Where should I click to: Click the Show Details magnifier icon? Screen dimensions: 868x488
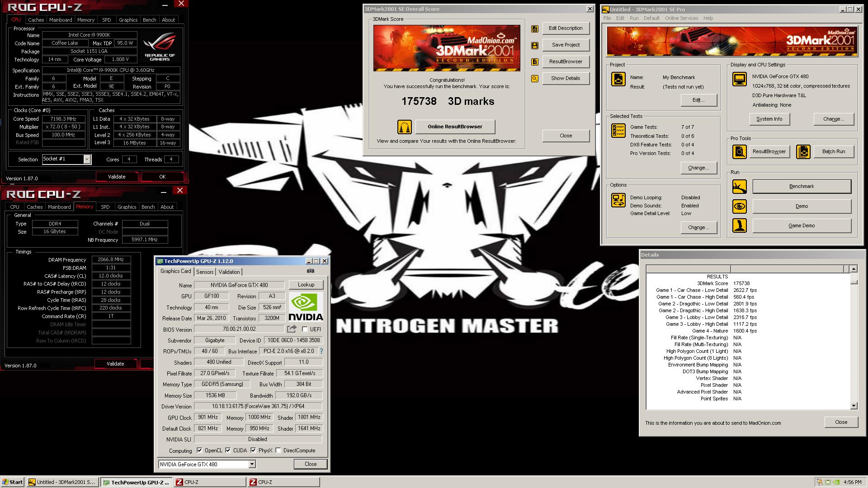(535, 79)
